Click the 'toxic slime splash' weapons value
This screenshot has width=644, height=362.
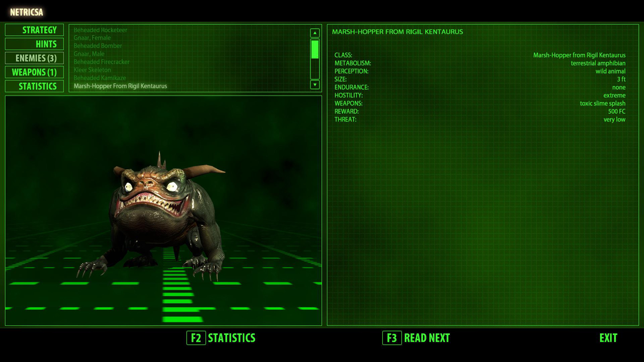point(603,104)
